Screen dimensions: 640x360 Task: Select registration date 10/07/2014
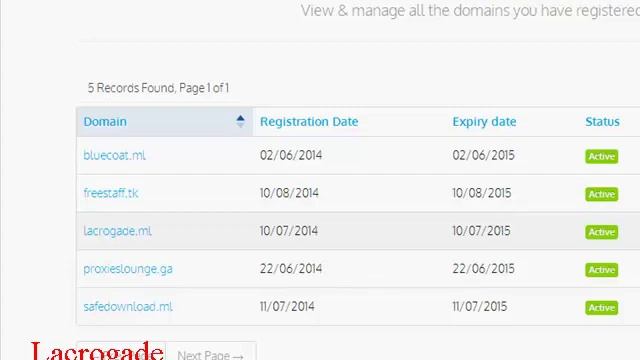pos(289,231)
